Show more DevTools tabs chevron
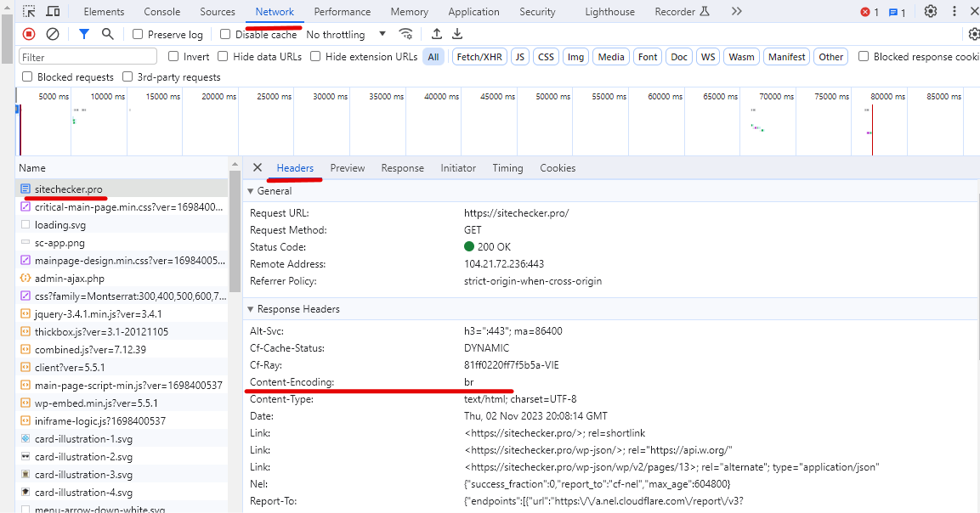 point(737,11)
